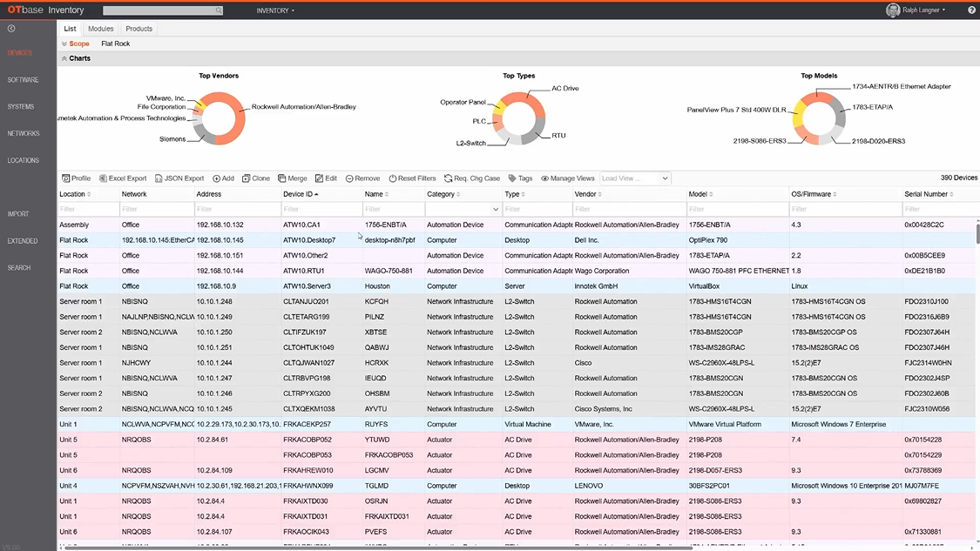
Task: Click the Top Models donut chart
Action: click(x=819, y=118)
